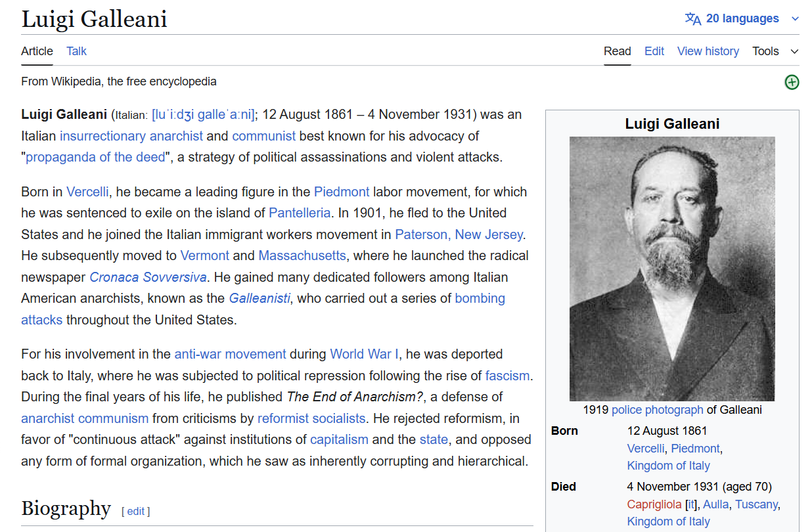Select the Article tab
The image size is (812, 532).
point(37,51)
